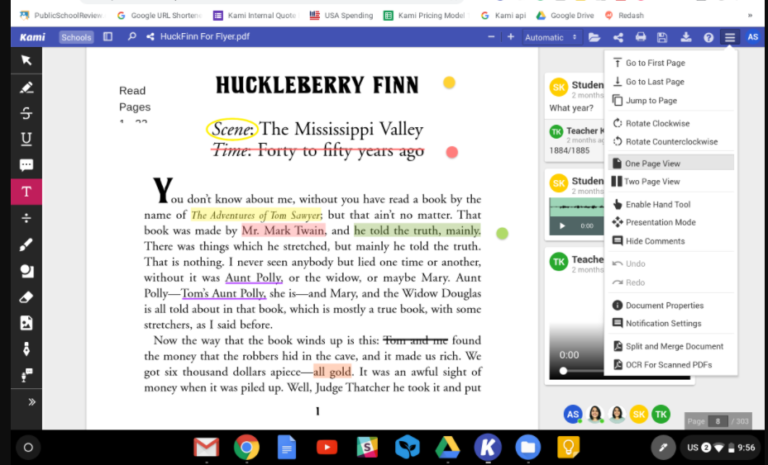Image resolution: width=768 pixels, height=465 pixels.
Task: Zoom out with the minus button
Action: coord(491,37)
